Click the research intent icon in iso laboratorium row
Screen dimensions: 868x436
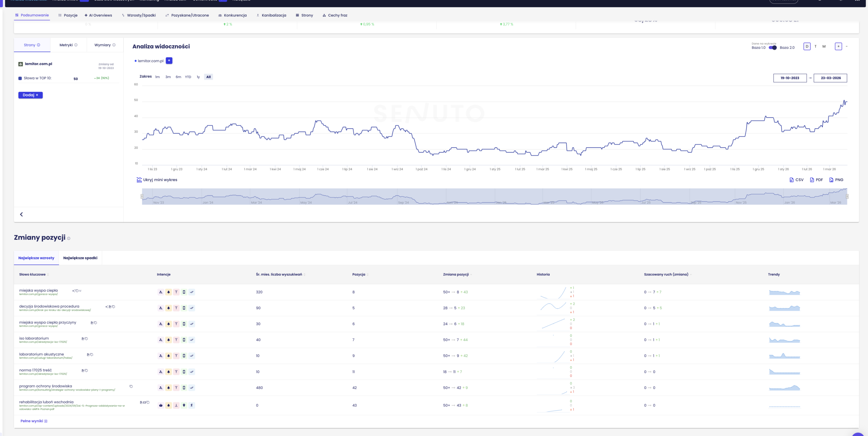pyautogui.click(x=161, y=340)
